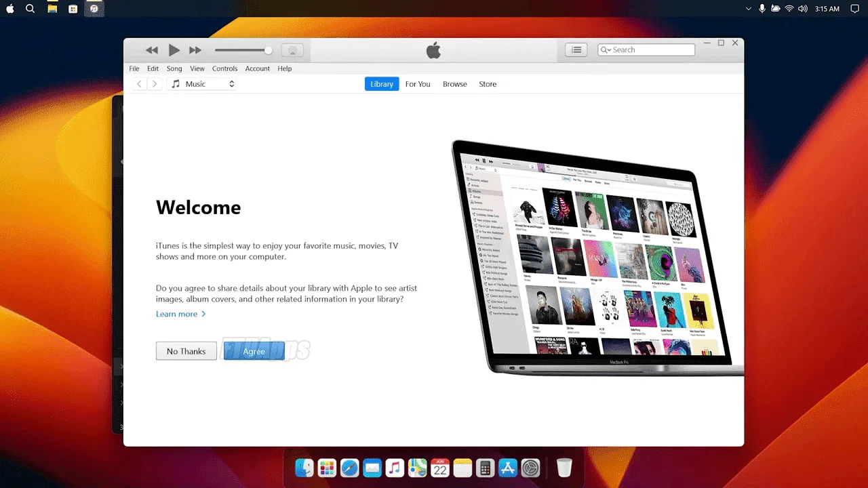868x488 pixels.
Task: Switch to the Browse tab
Action: (455, 84)
